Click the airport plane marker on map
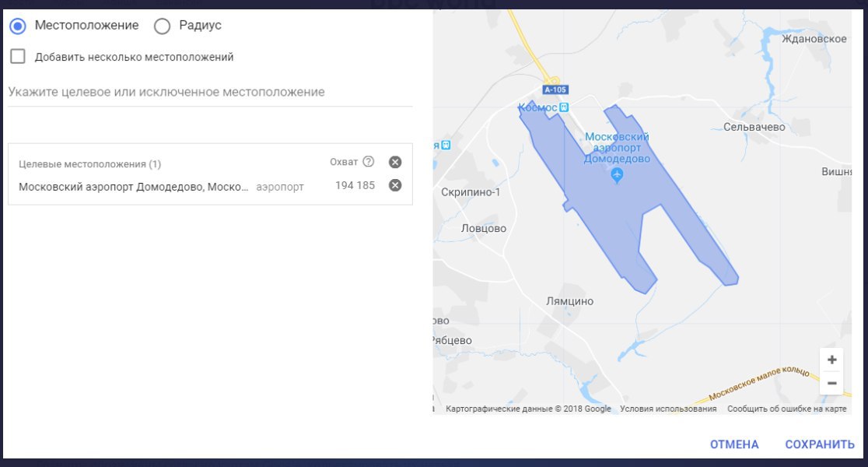 [x=617, y=176]
